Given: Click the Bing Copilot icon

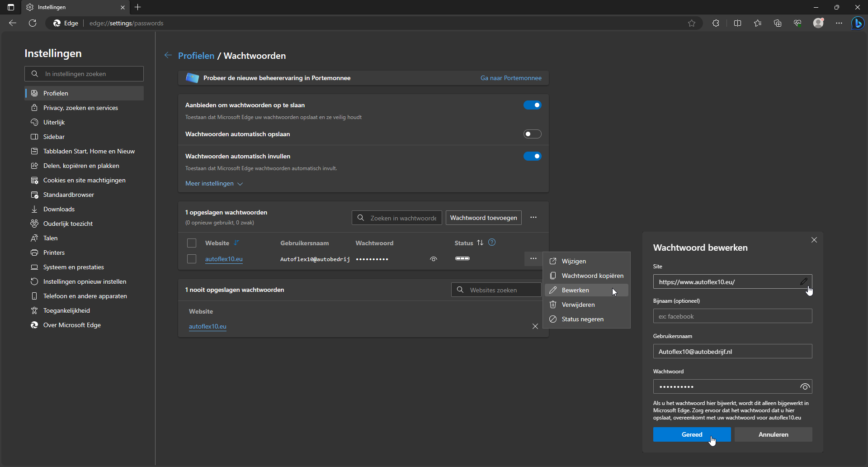Looking at the screenshot, I should (x=858, y=23).
